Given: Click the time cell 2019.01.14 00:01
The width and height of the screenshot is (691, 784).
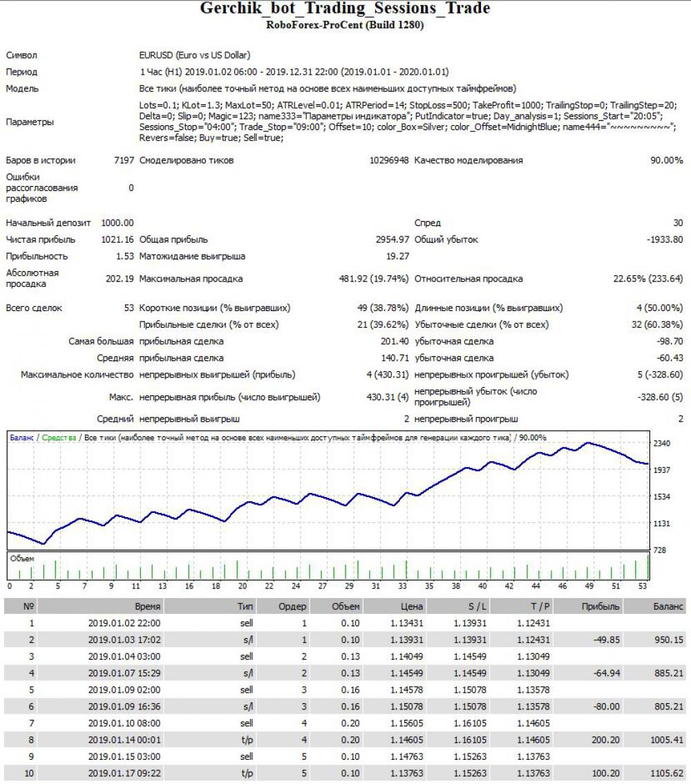Looking at the screenshot, I should click(x=124, y=740).
